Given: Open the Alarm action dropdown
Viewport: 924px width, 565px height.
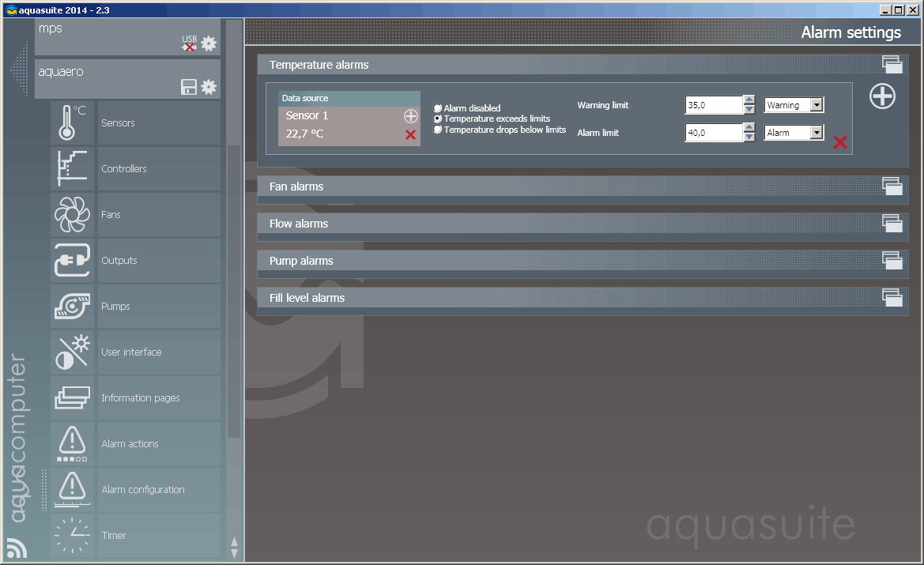Looking at the screenshot, I should coord(817,133).
